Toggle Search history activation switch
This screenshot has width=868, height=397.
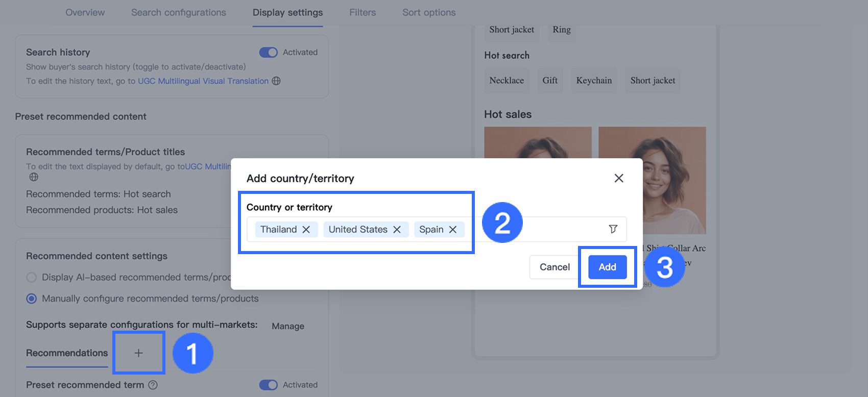(268, 53)
